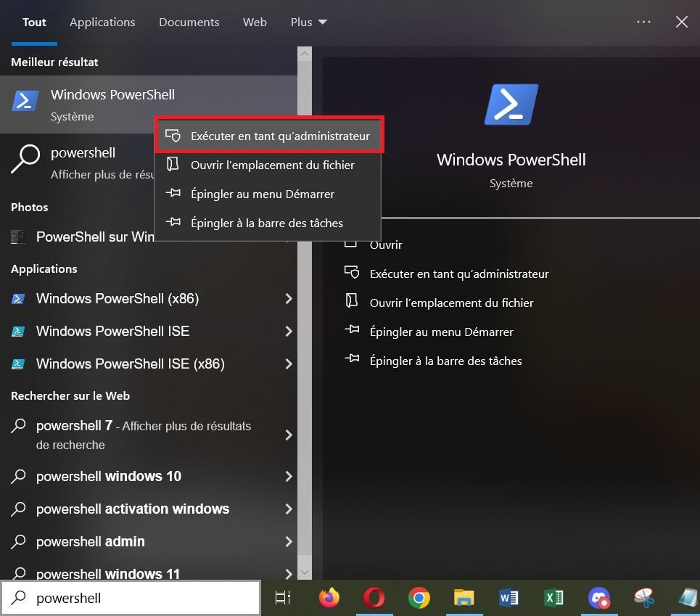The image size is (700, 616).
Task: Click Ouvrir l'emplacement du fichier in right pane
Action: point(451,303)
